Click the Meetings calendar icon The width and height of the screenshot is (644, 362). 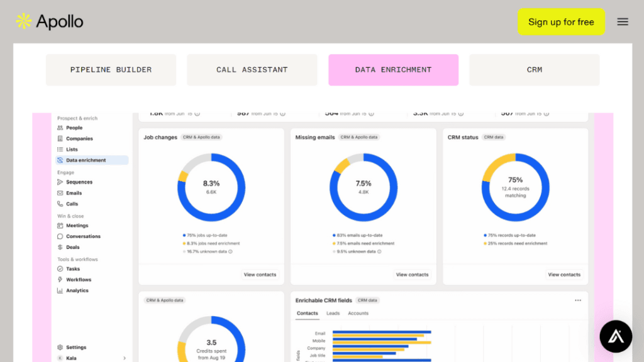coord(60,226)
